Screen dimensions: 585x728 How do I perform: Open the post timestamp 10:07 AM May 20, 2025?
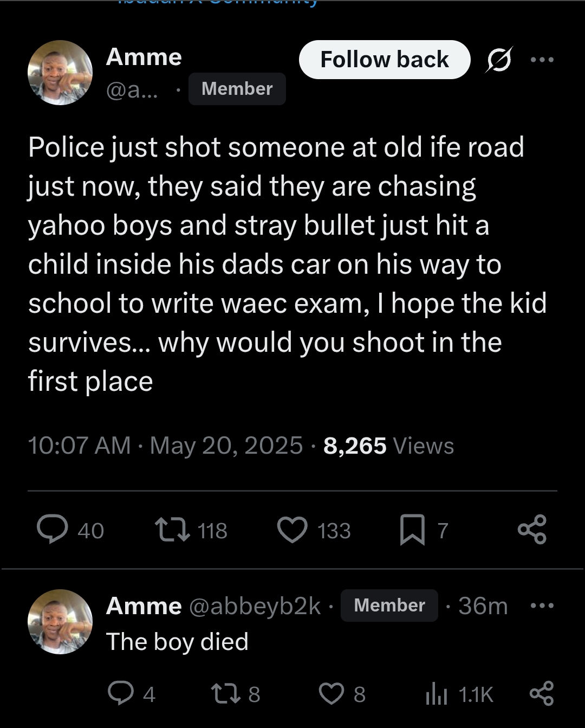(165, 446)
